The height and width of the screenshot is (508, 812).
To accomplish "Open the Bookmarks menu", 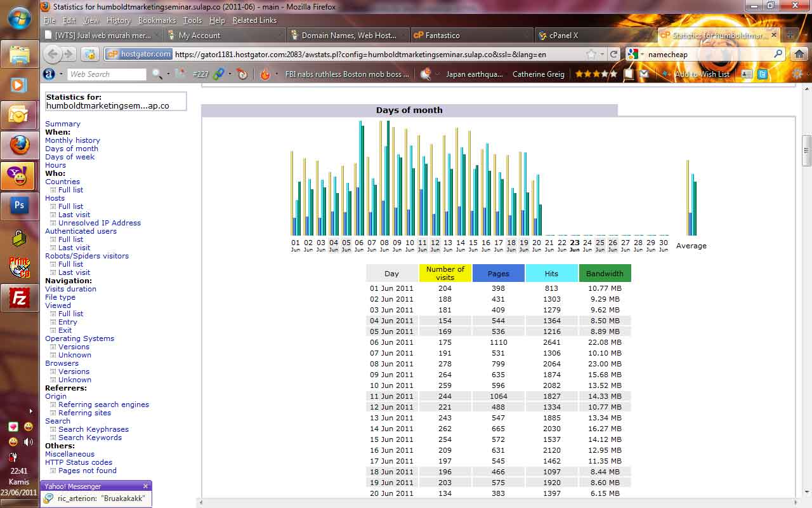I will pyautogui.click(x=157, y=20).
